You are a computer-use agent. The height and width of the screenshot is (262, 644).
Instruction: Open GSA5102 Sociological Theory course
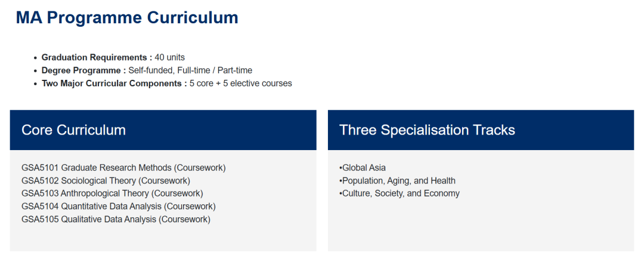click(x=106, y=181)
